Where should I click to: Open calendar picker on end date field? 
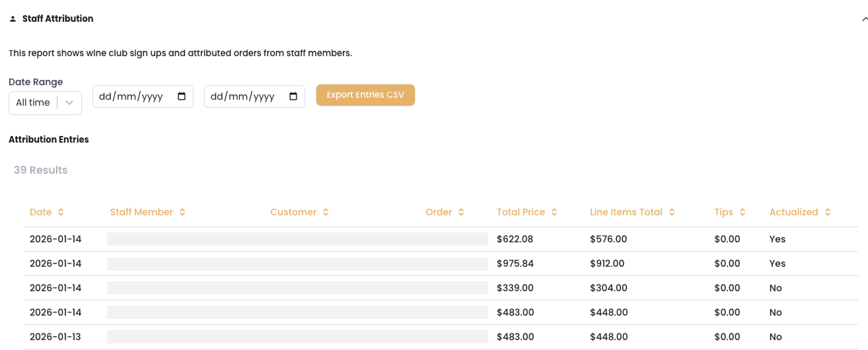coord(293,96)
